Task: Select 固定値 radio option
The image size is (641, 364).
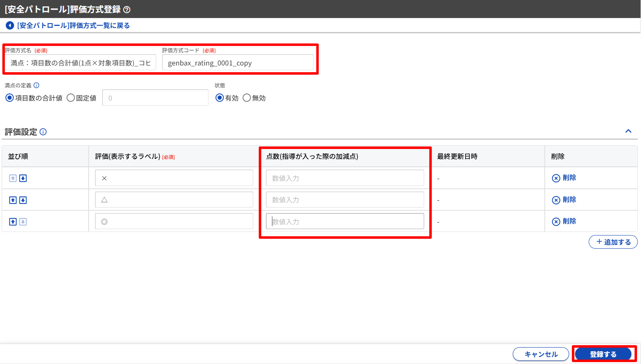Action: coord(71,98)
